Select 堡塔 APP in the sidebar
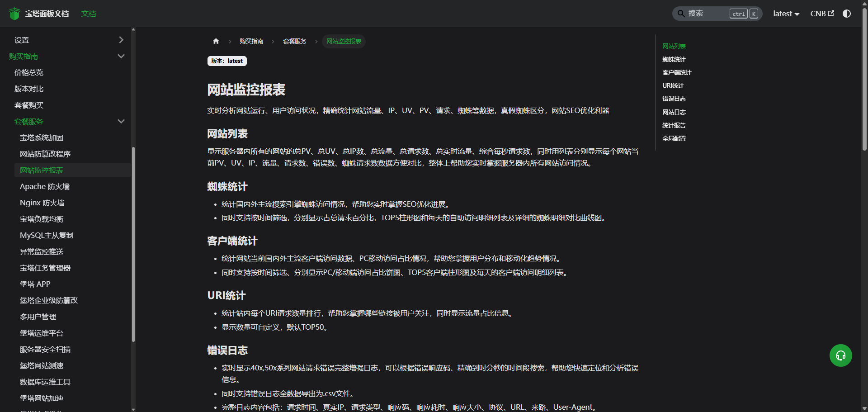 pos(35,284)
